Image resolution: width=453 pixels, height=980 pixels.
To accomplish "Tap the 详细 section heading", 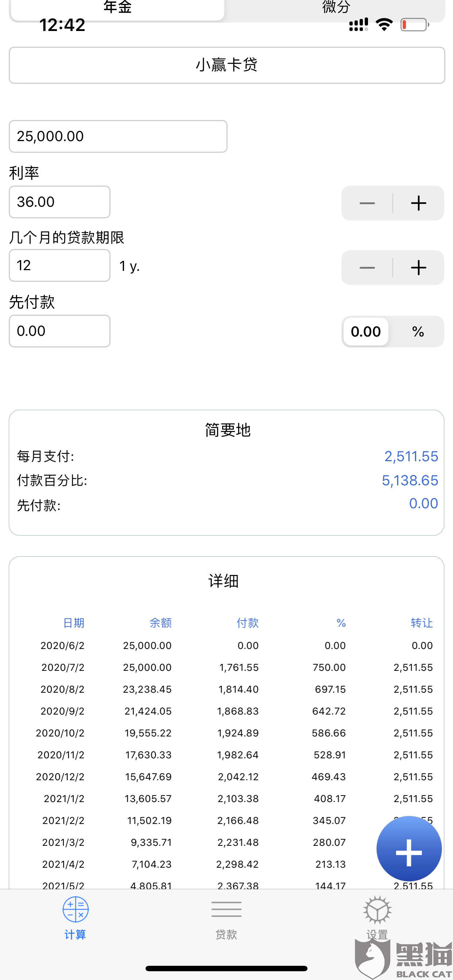I will [x=224, y=581].
